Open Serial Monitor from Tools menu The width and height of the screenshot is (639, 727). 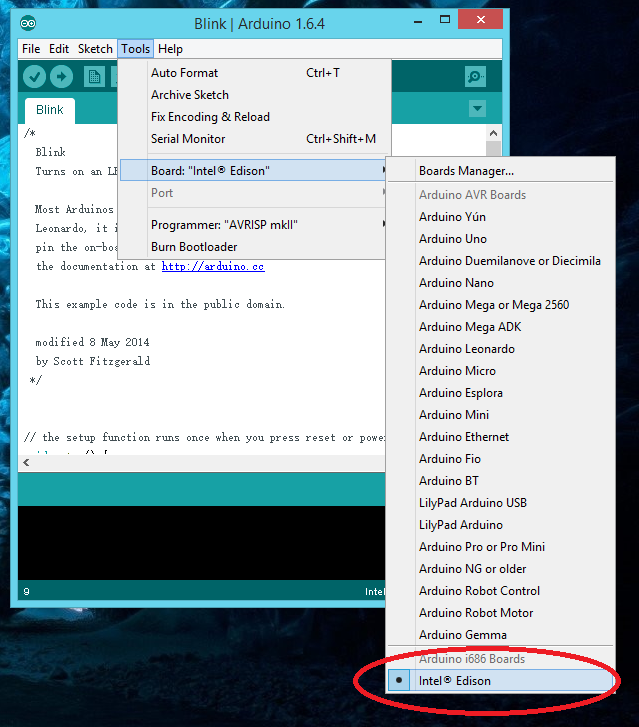coord(252,139)
